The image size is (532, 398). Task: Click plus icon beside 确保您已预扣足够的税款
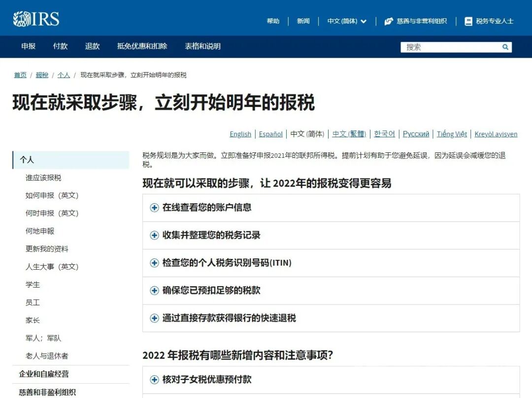click(x=154, y=290)
